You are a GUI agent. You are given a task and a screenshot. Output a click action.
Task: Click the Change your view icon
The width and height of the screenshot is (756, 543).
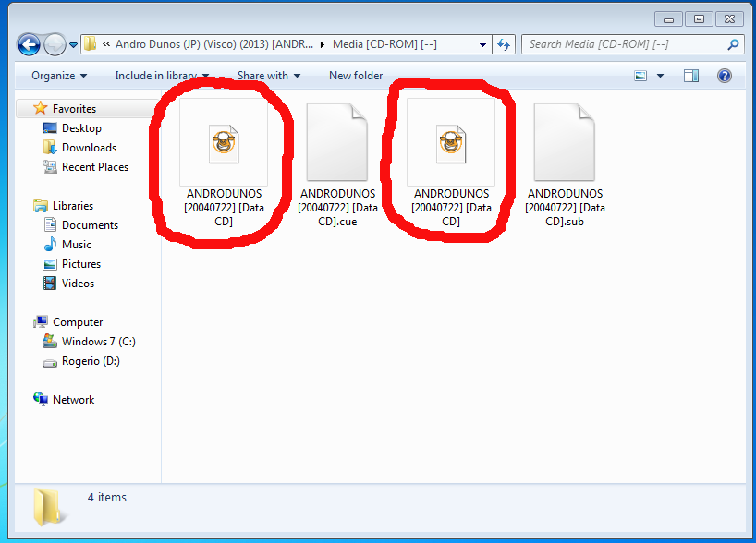click(641, 76)
